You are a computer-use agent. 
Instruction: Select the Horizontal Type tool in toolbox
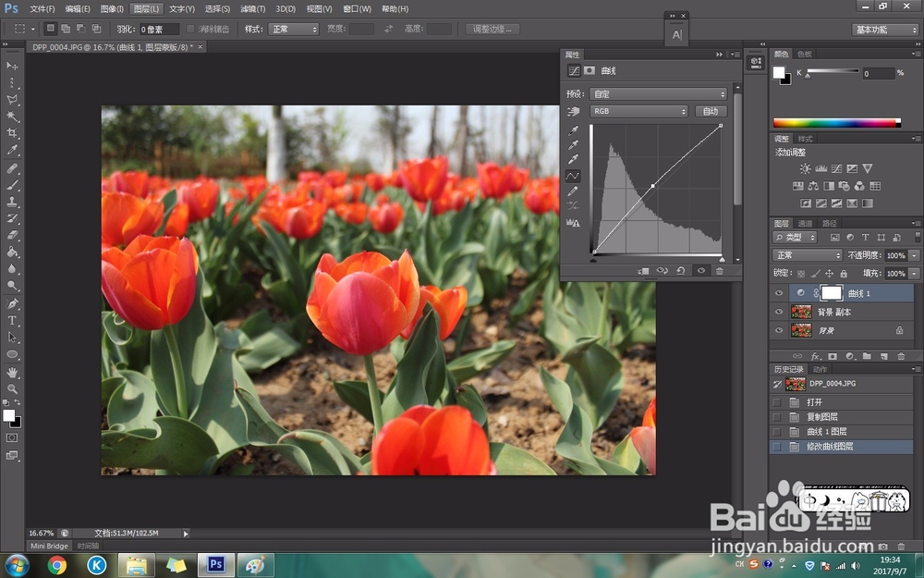coord(12,320)
